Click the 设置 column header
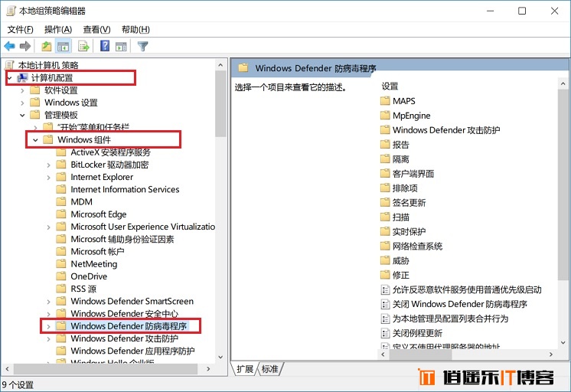The width and height of the screenshot is (571, 392). pyautogui.click(x=390, y=87)
